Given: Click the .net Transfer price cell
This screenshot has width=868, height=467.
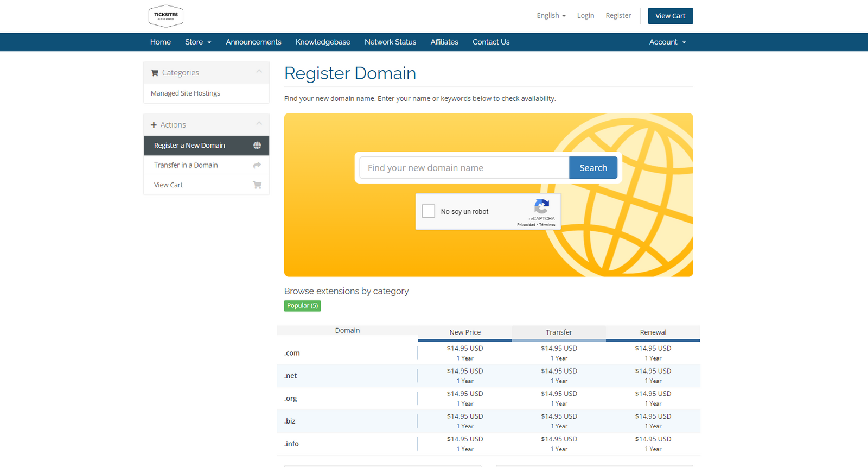Looking at the screenshot, I should tap(559, 376).
